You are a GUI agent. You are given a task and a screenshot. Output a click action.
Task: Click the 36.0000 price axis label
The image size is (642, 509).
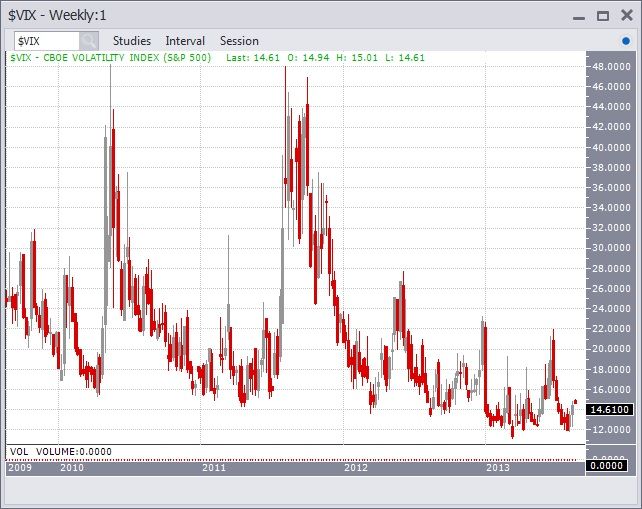tap(611, 187)
